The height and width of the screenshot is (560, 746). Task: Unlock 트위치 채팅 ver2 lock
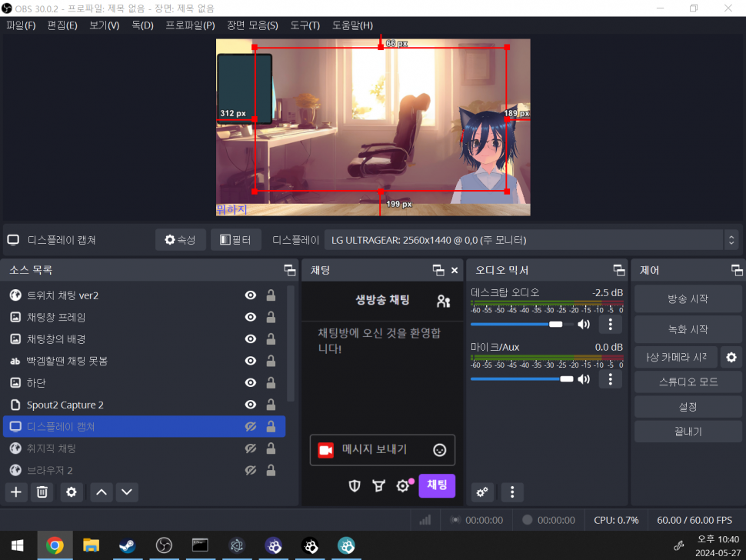(x=271, y=295)
